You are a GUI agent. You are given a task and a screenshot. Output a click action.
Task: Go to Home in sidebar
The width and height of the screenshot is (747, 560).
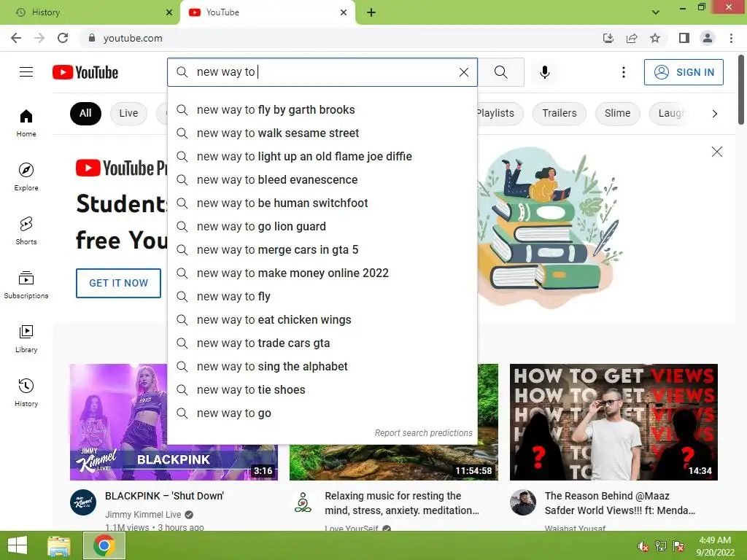pos(26,122)
